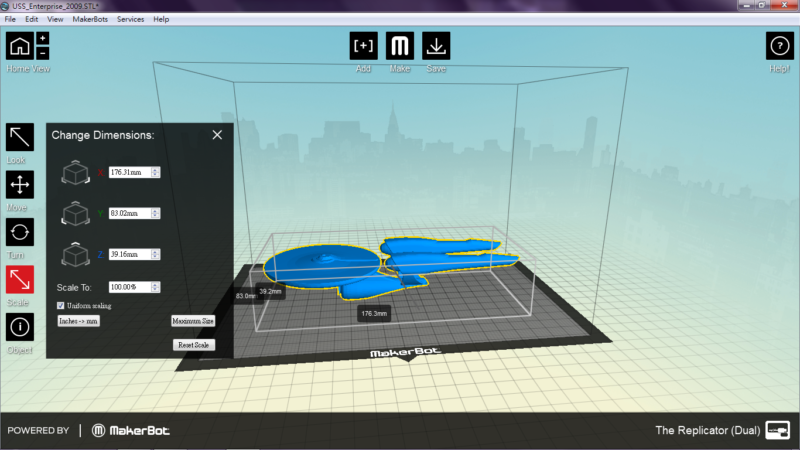Click the printer icon beside Replicator (Dual)
The image size is (800, 450).
point(778,430)
